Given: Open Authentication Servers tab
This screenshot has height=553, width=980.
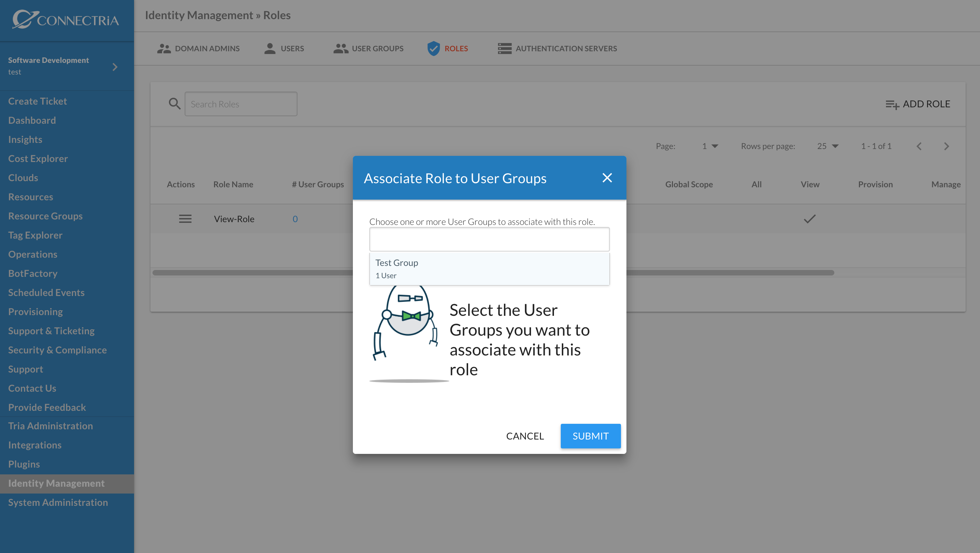Looking at the screenshot, I should click(557, 49).
